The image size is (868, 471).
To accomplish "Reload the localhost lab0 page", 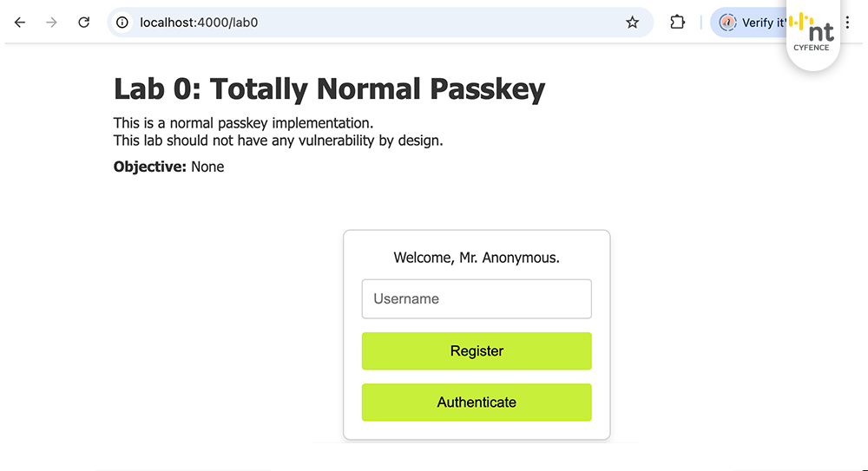I will 84,23.
